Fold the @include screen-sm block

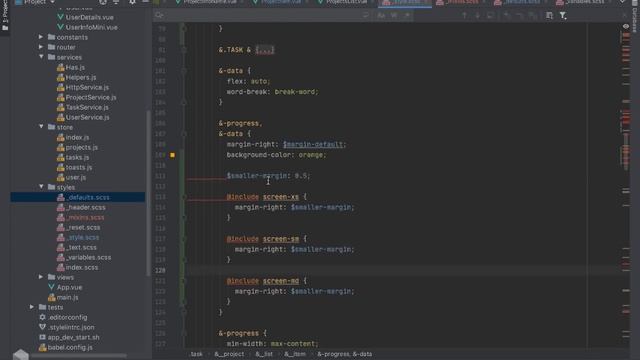point(184,239)
